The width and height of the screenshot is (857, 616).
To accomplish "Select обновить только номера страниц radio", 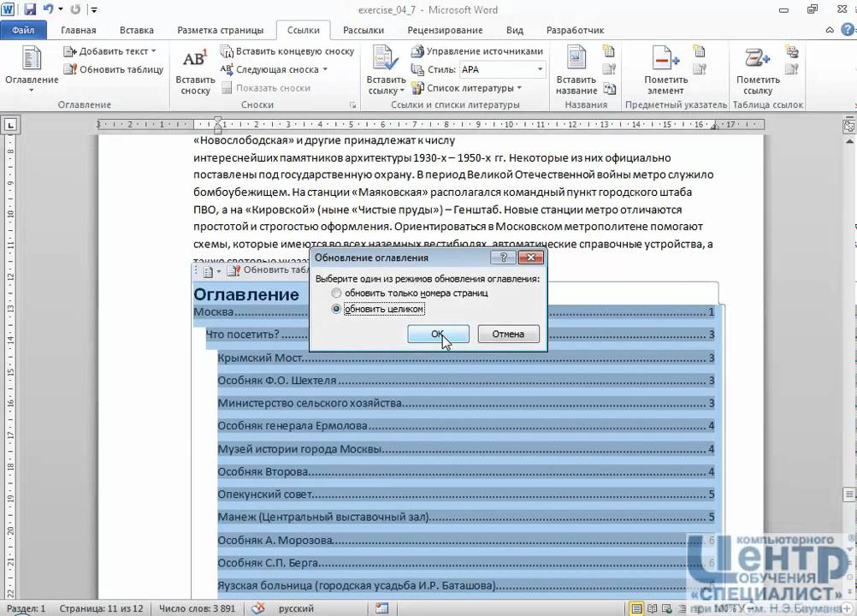I will click(336, 293).
